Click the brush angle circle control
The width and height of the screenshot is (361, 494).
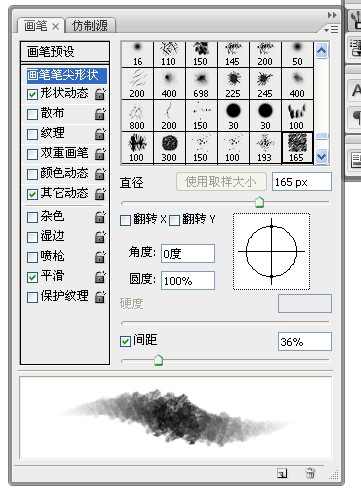272,251
